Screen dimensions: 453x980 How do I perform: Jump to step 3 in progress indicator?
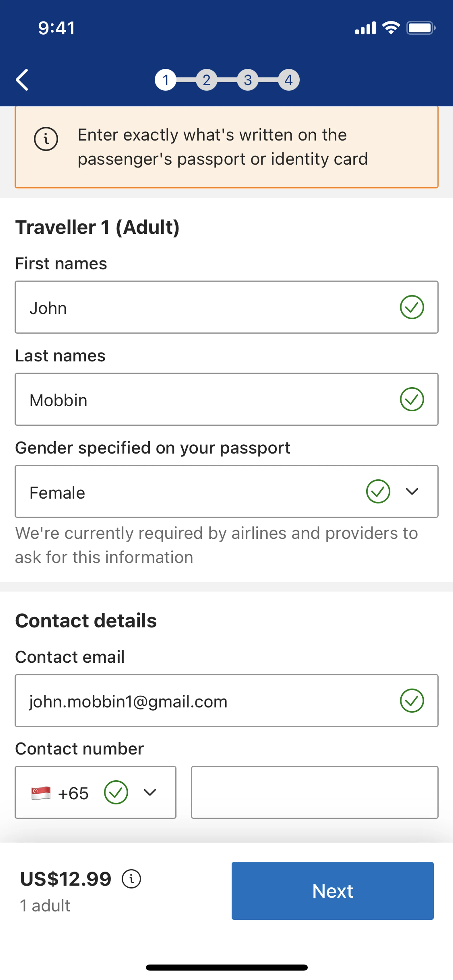247,80
